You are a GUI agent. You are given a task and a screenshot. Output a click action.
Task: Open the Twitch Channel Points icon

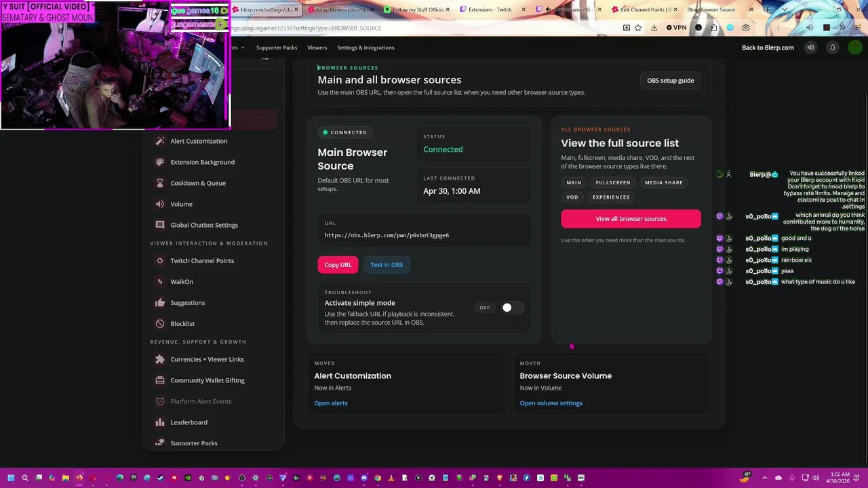(160, 260)
